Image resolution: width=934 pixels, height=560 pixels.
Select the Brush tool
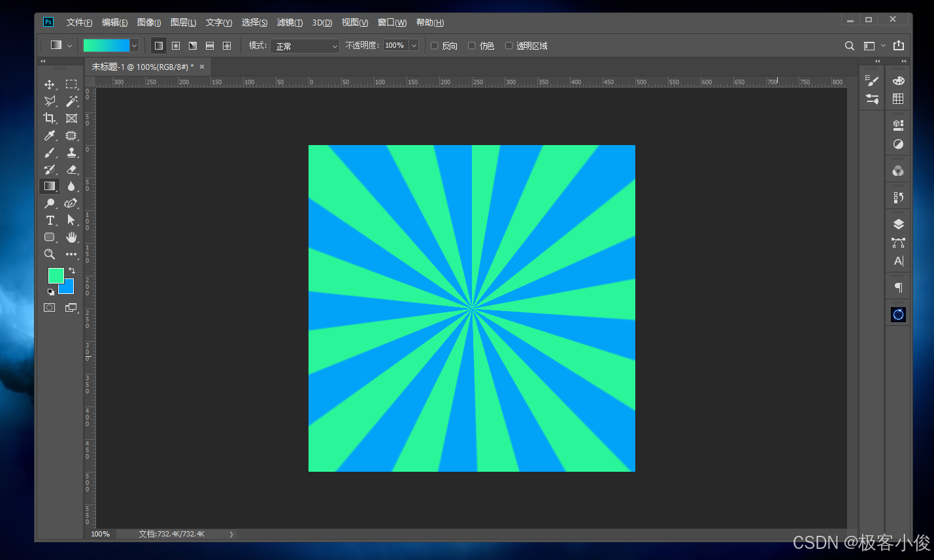tap(50, 152)
